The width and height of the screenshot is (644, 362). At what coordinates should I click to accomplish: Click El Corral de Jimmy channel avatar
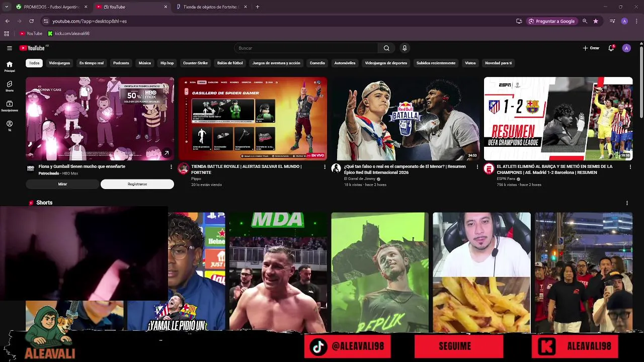[336, 168]
